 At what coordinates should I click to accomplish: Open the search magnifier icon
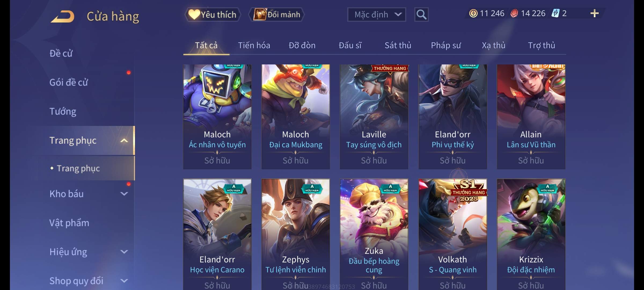coord(421,15)
